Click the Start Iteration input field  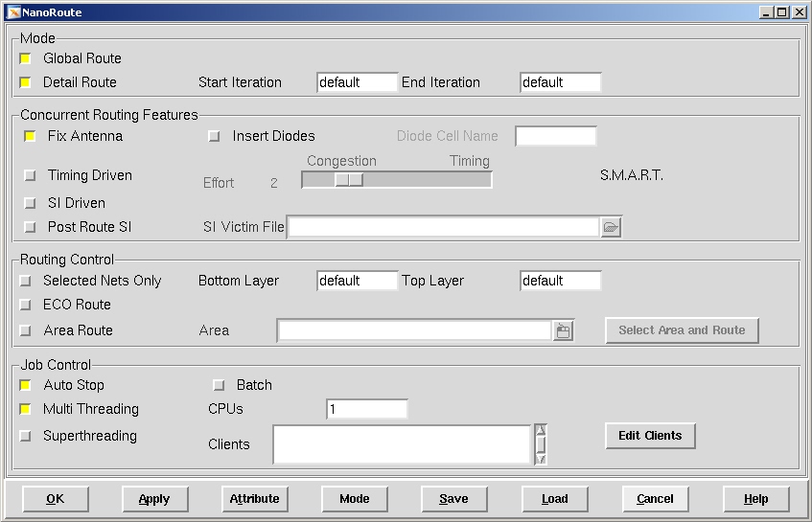358,82
